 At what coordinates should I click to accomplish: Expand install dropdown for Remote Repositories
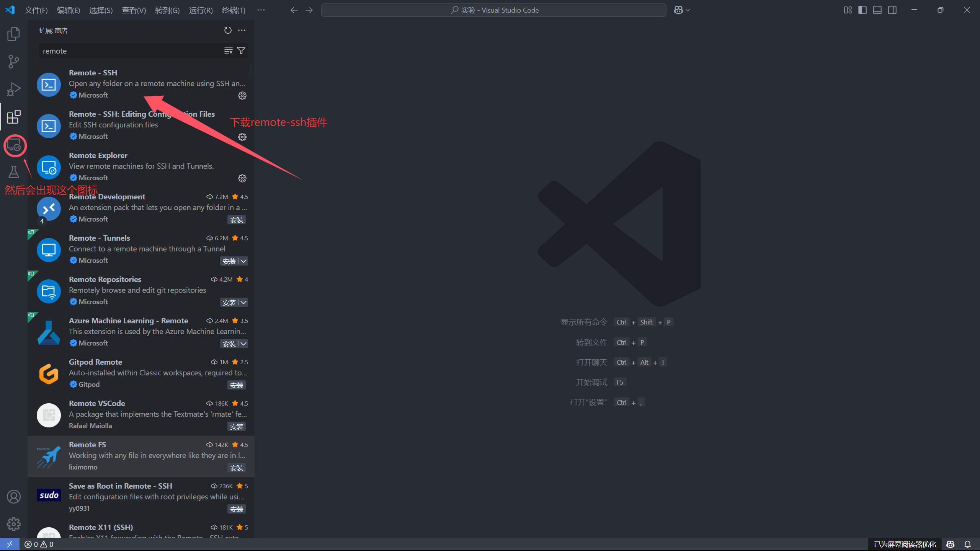click(243, 302)
